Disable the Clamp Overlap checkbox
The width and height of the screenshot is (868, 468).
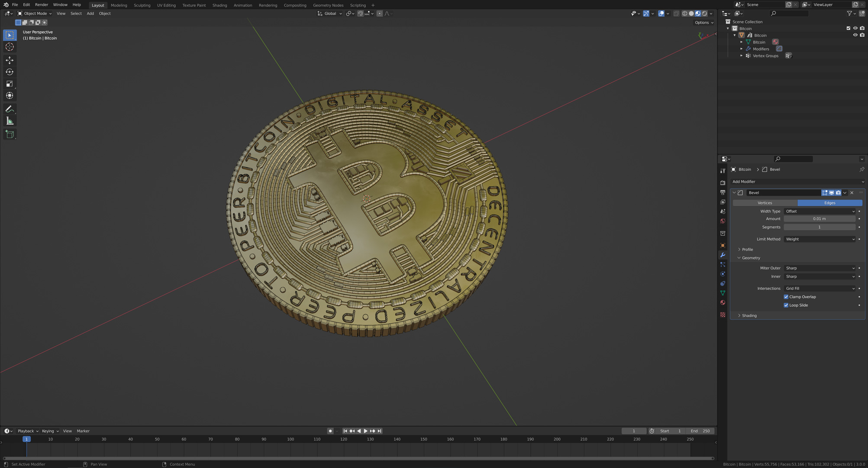click(x=786, y=297)
